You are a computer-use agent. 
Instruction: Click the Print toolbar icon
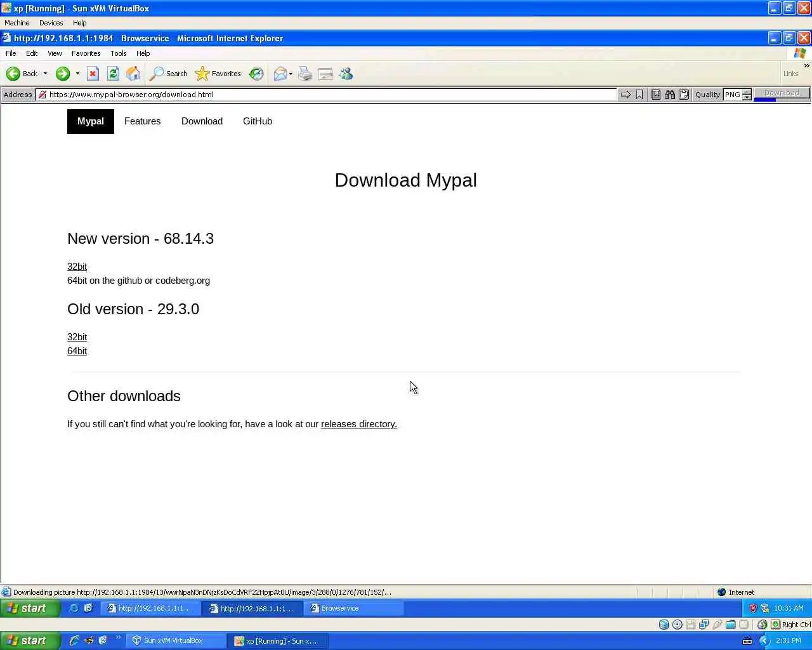(305, 74)
